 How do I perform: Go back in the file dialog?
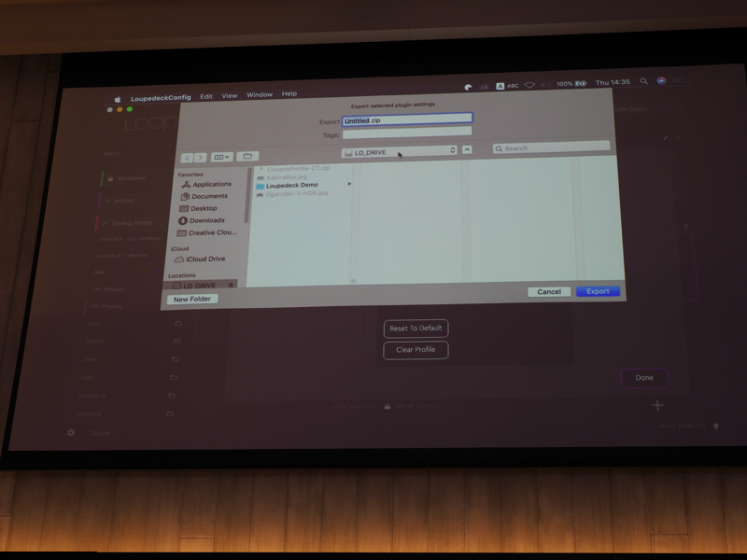click(x=188, y=158)
